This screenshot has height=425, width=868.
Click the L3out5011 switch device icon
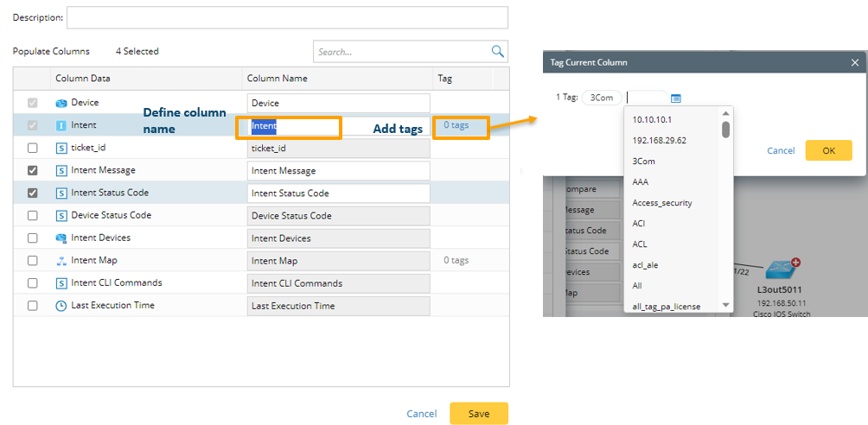click(778, 267)
